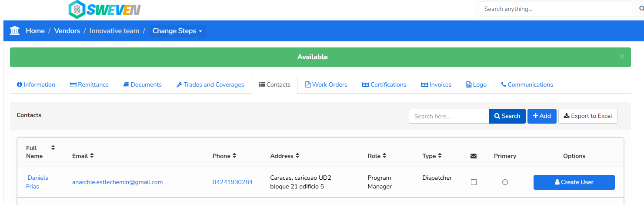
Task: Switch to the Certifications tab
Action: [x=384, y=84]
